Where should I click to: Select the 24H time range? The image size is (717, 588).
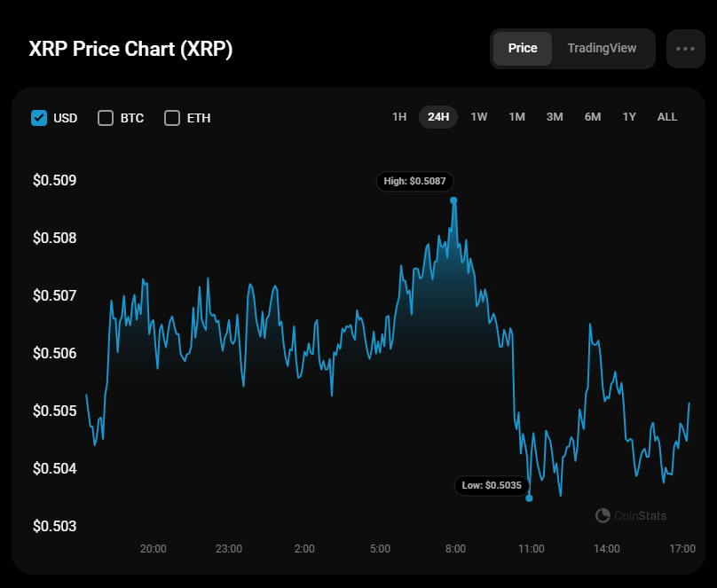(x=438, y=117)
